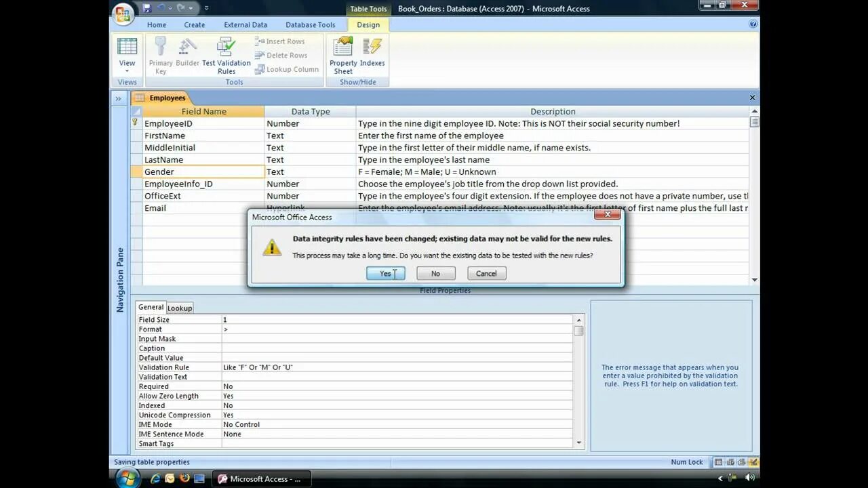
Task: Select the FirstName field name cell
Action: pyautogui.click(x=203, y=136)
